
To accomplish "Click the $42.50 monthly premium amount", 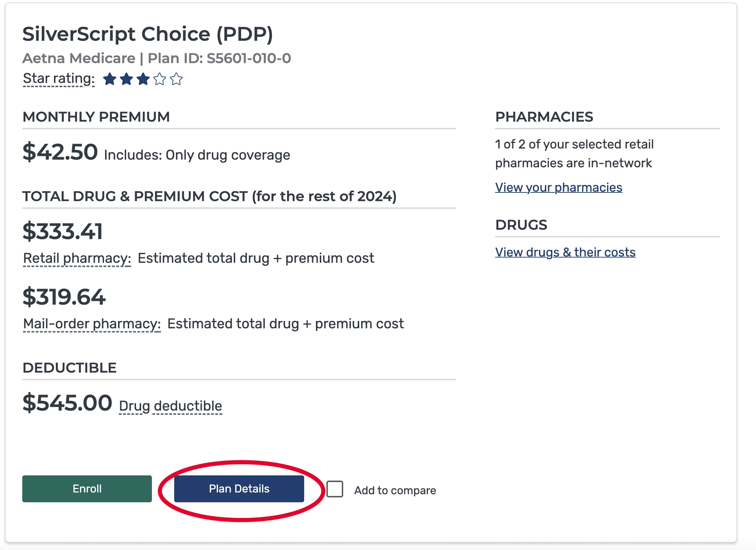I will point(60,152).
